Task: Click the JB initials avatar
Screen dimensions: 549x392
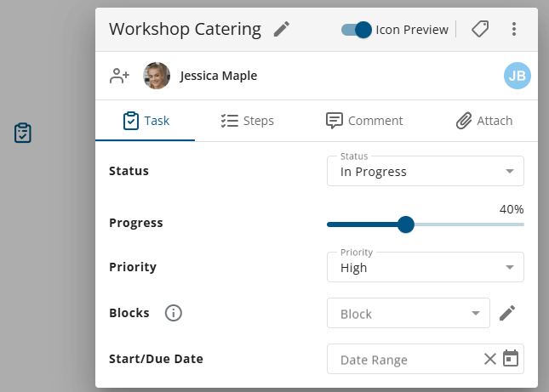Action: coord(517,76)
